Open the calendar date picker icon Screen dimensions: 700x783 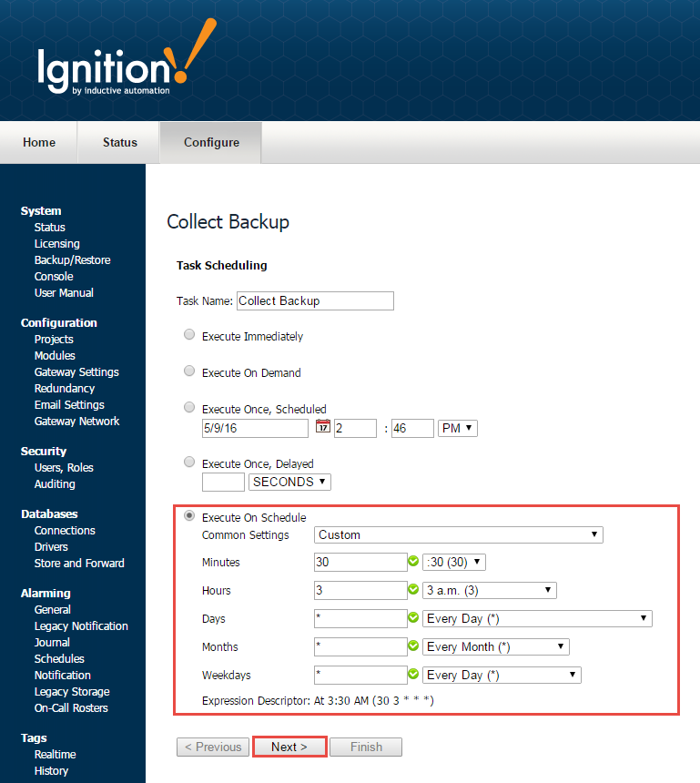pos(322,427)
